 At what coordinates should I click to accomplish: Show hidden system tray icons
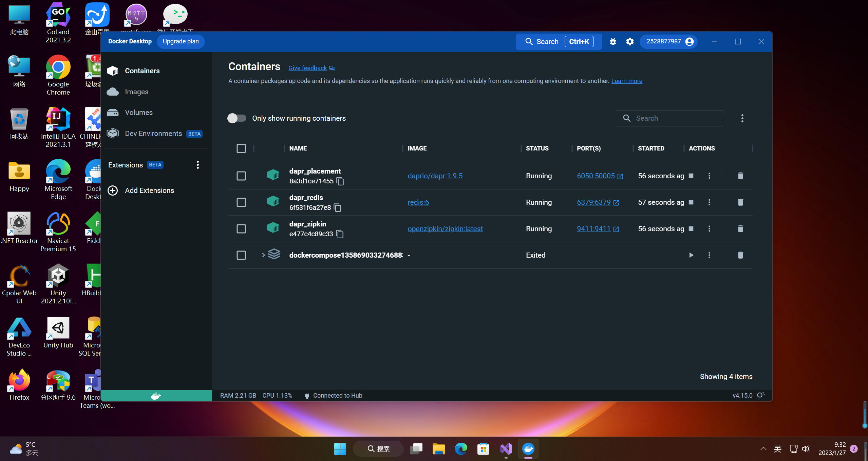(763, 449)
